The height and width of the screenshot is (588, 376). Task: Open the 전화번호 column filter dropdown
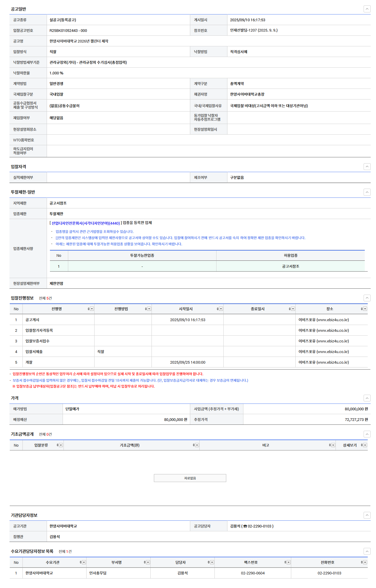[x=365, y=562]
